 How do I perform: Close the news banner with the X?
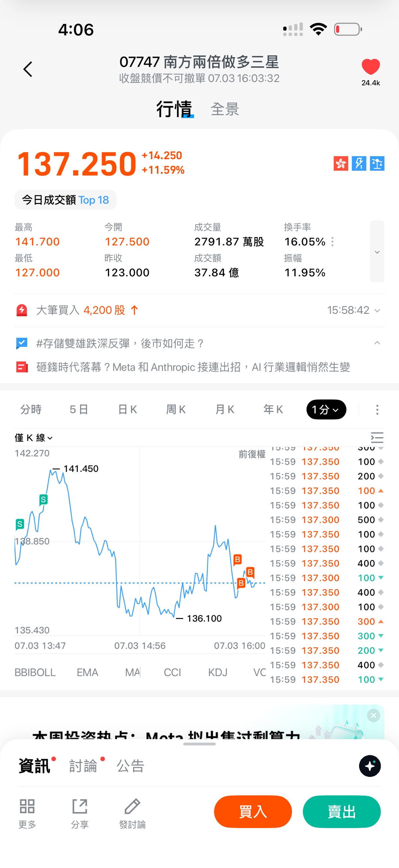click(x=373, y=715)
